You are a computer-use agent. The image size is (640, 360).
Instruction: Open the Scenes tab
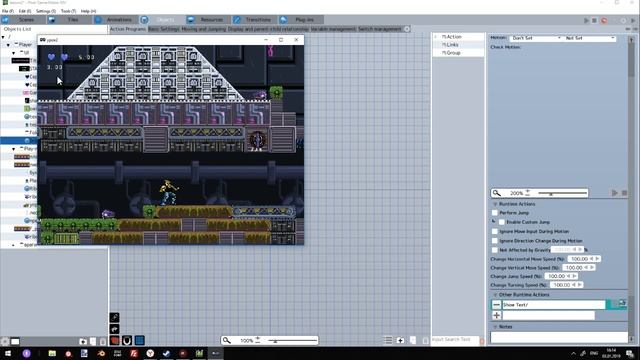[x=22, y=20]
